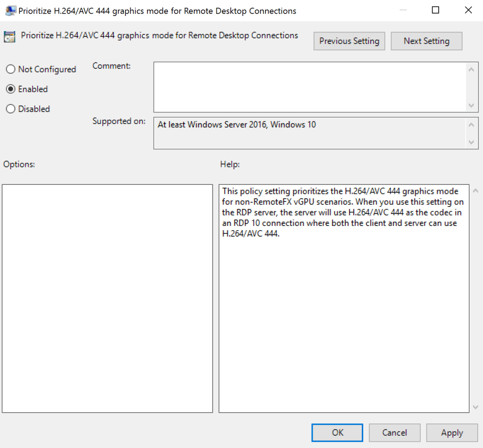The width and height of the screenshot is (483, 448).
Task: Select the Not Configured radio button
Action: pos(10,69)
